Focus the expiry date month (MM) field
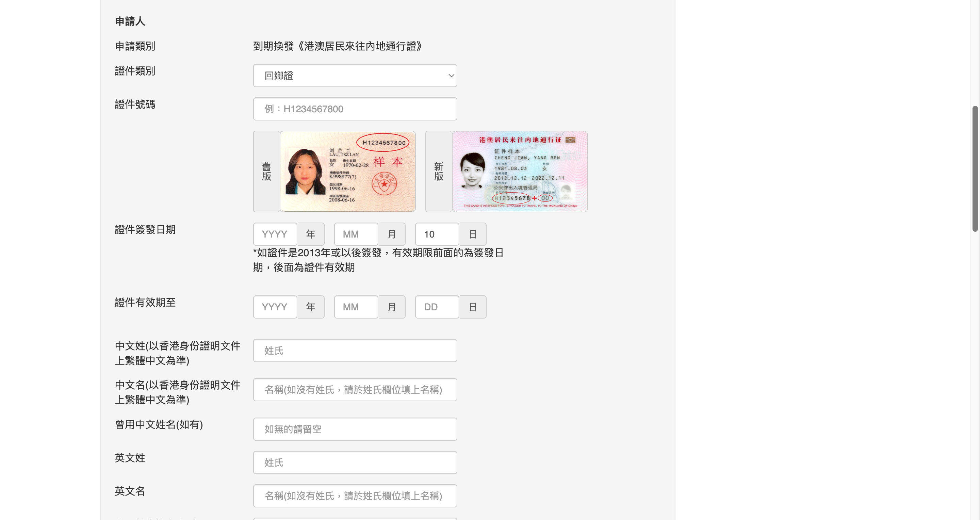 click(356, 307)
